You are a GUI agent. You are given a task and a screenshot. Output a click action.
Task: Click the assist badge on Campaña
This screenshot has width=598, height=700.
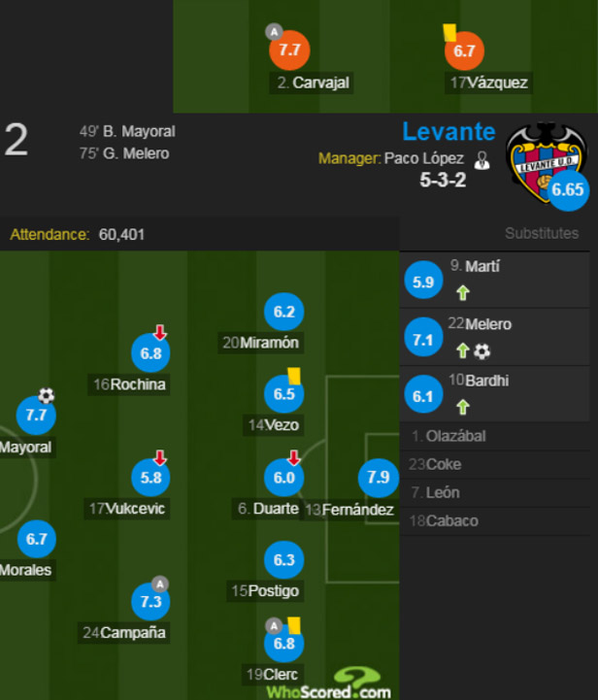click(160, 583)
